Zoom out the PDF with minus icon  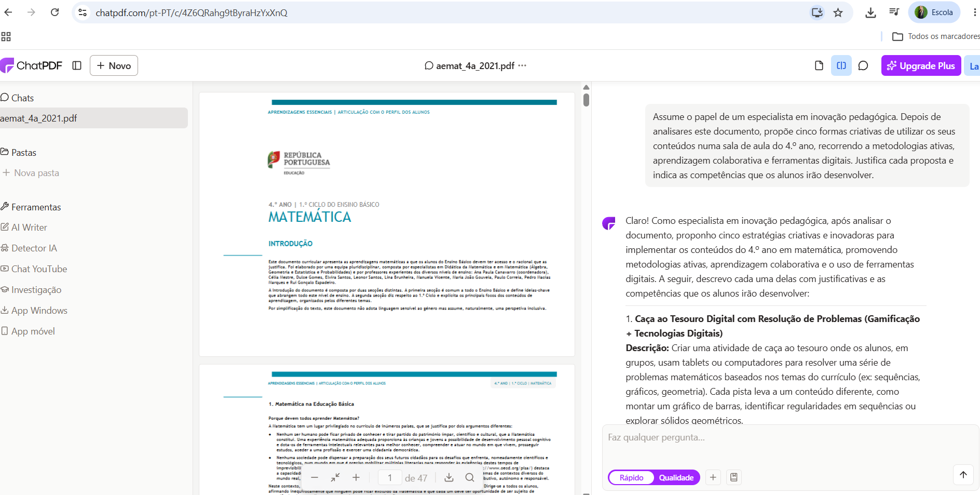click(315, 477)
